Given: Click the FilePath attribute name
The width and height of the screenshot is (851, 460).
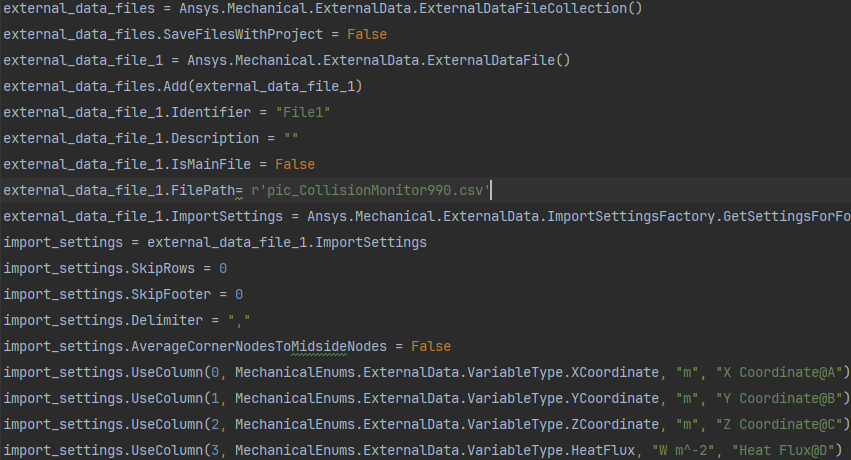Looking at the screenshot, I should [x=203, y=190].
